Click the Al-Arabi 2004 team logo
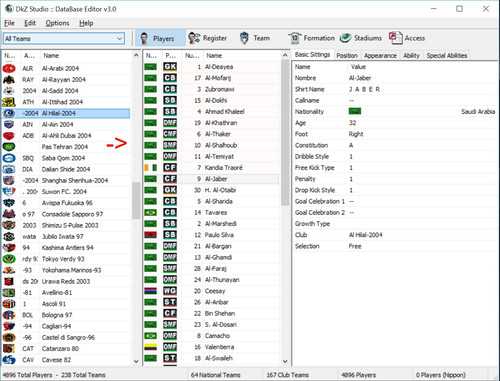Viewport: 500px width, 381px height. 9,68
